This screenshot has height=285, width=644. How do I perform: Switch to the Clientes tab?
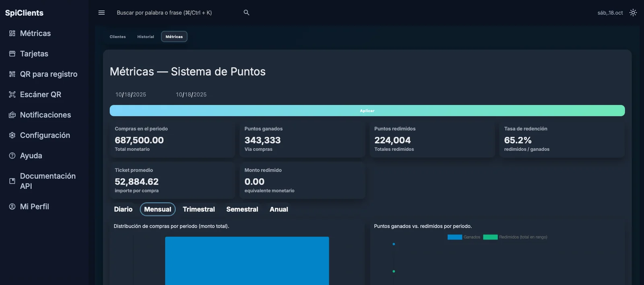click(118, 37)
